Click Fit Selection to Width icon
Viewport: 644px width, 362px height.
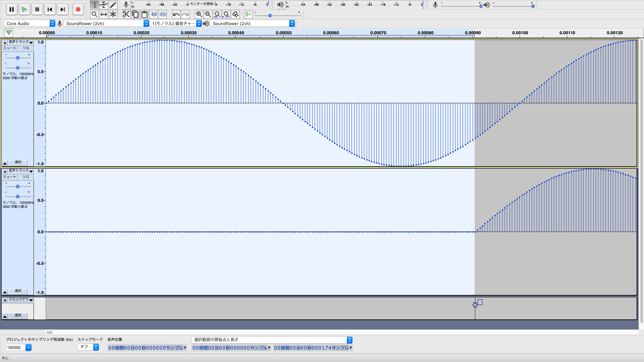click(217, 14)
